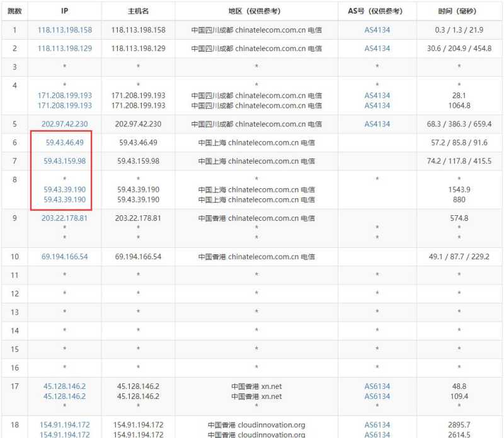Open the IP link 118.113.198.158 on hop 1
The height and width of the screenshot is (438, 504).
tap(64, 30)
